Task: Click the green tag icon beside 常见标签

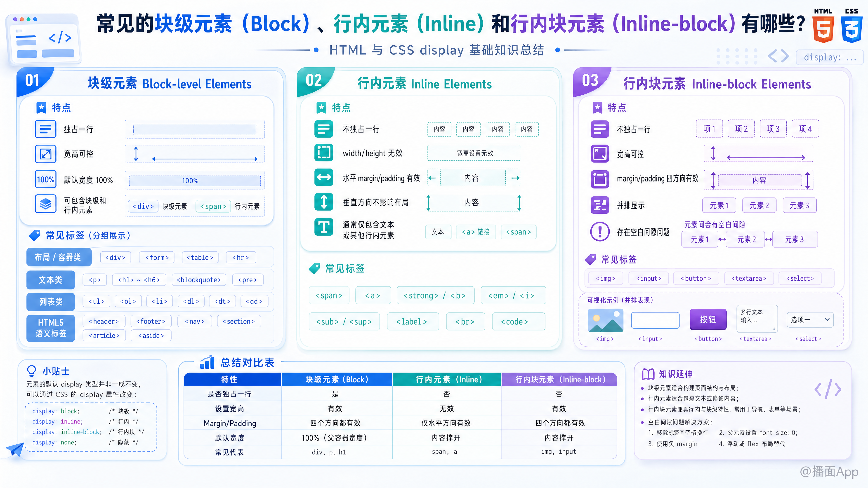Action: [x=314, y=268]
